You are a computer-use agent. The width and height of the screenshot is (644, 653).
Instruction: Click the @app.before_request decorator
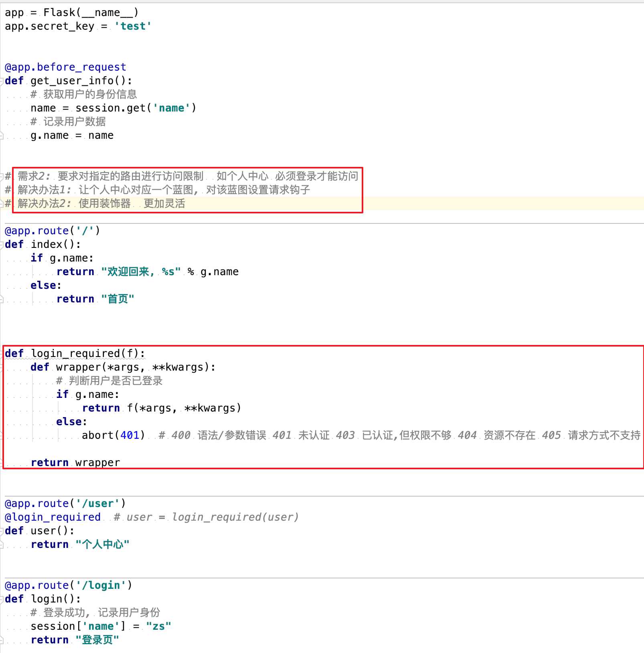click(65, 67)
